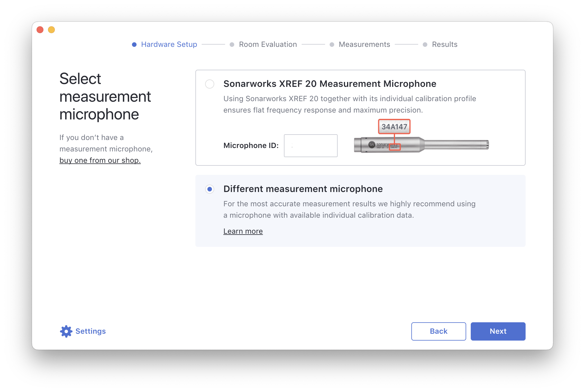The width and height of the screenshot is (585, 392).
Task: Open the Learn more link
Action: coord(243,231)
